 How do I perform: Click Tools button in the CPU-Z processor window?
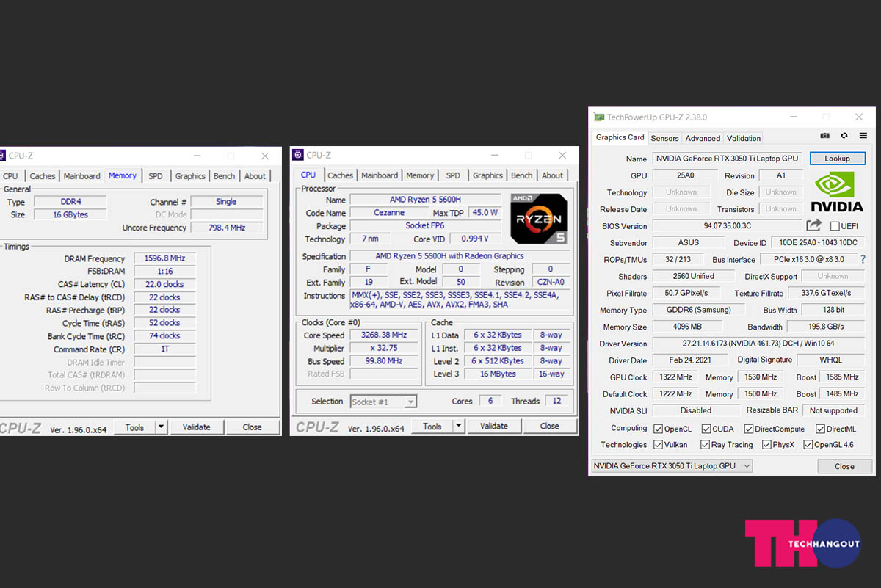click(x=432, y=427)
